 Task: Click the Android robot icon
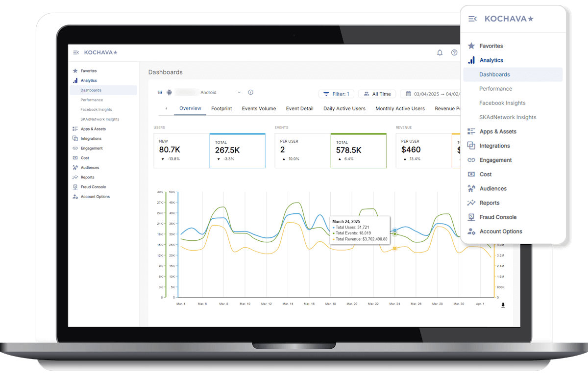coord(169,92)
